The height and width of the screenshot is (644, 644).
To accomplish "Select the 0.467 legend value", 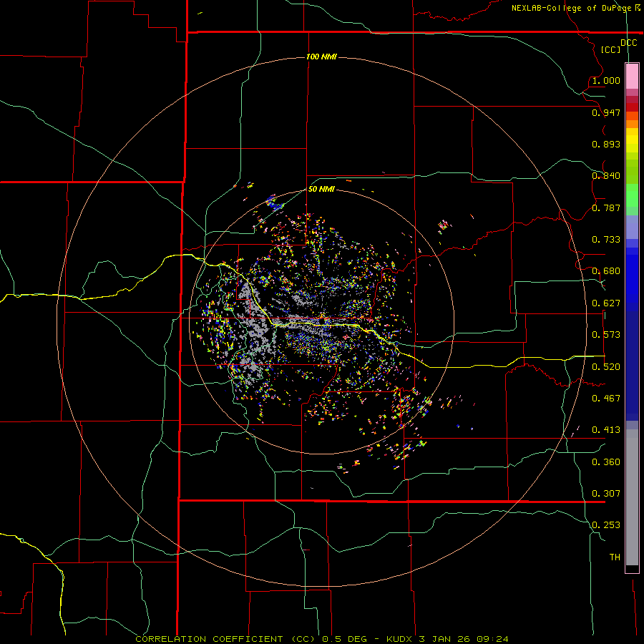I will (x=606, y=399).
